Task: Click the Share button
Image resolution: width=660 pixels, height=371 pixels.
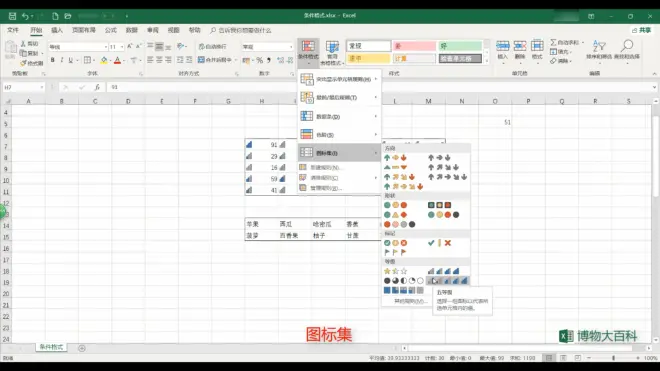Action: [641, 30]
